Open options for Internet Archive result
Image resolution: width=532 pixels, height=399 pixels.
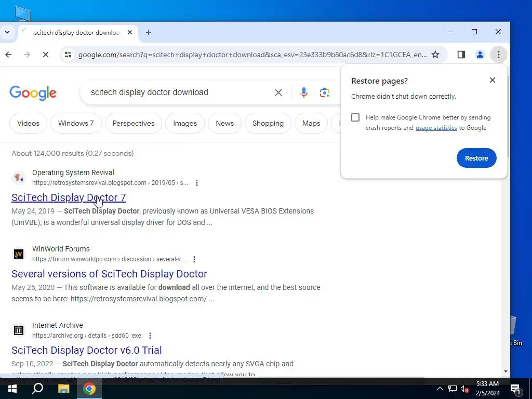click(150, 336)
